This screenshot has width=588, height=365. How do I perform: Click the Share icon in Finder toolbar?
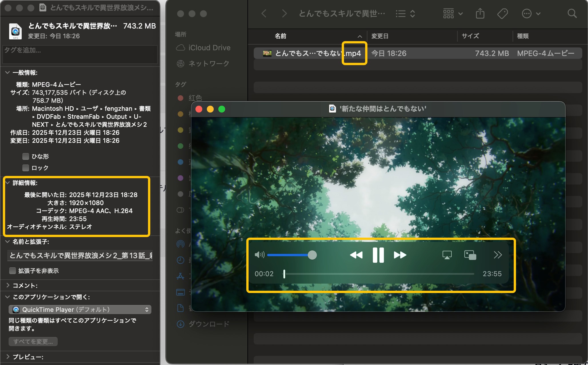coord(480,13)
